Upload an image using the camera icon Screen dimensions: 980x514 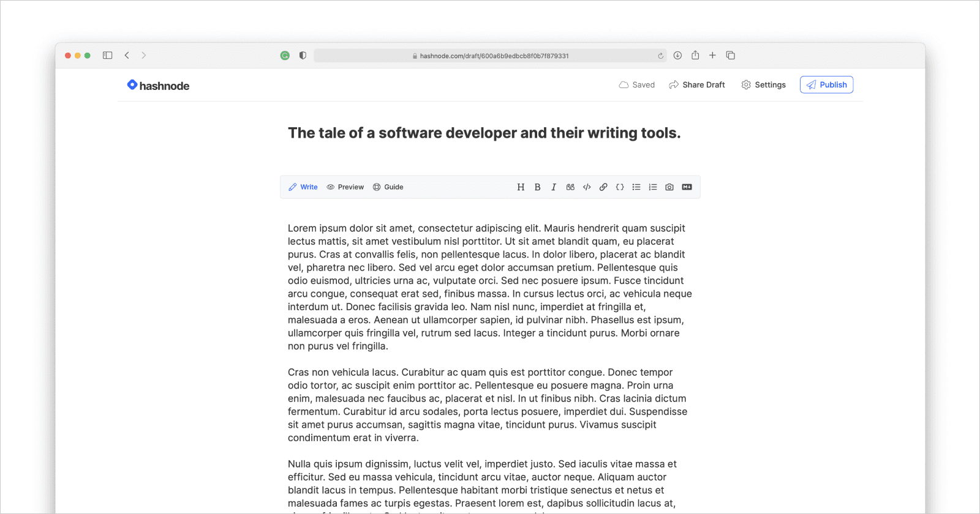[669, 187]
